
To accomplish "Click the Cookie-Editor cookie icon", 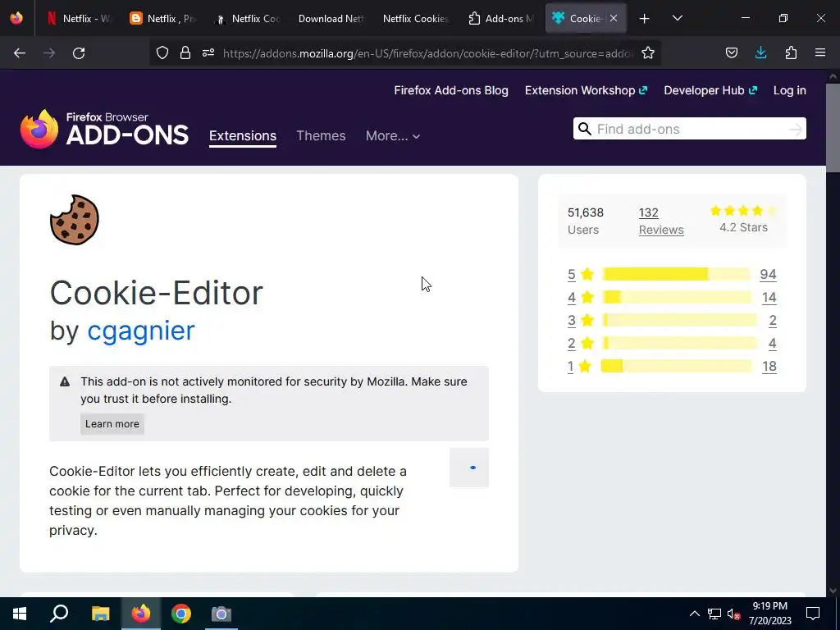I will [75, 220].
